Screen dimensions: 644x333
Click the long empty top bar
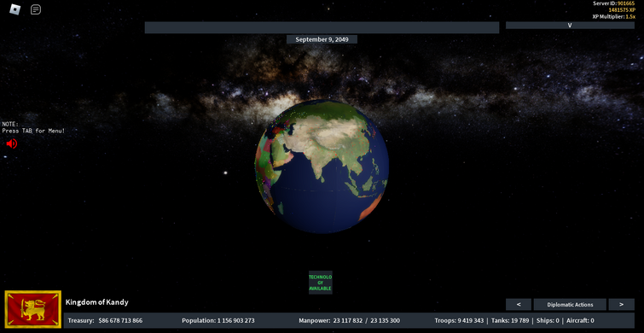pyautogui.click(x=322, y=27)
